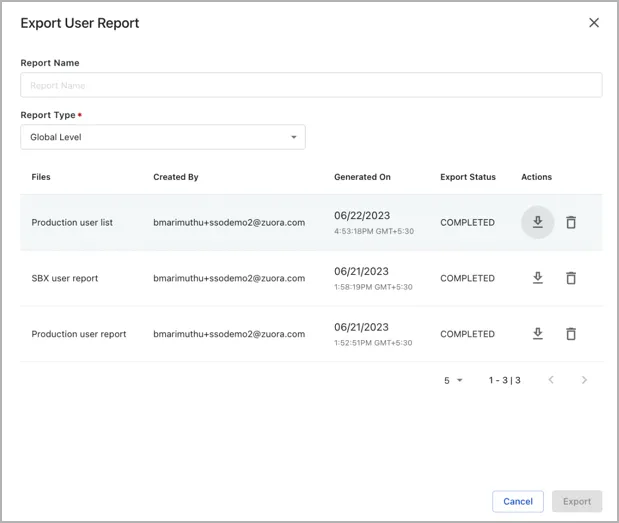This screenshot has height=523, width=619.
Task: Close the Export User Report dialog
Action: coord(594,22)
